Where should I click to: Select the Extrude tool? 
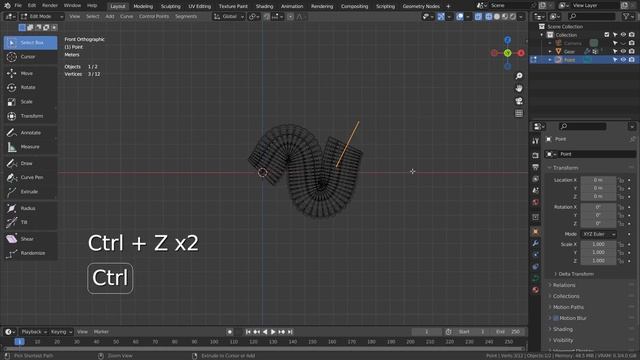tap(30, 192)
